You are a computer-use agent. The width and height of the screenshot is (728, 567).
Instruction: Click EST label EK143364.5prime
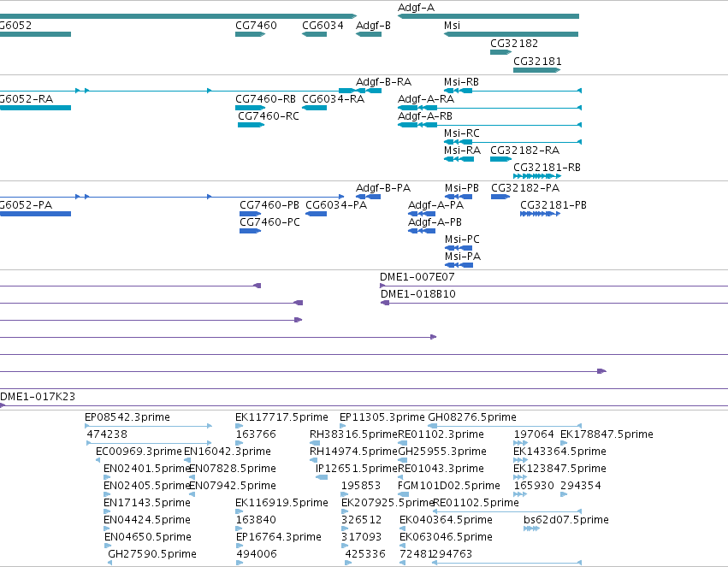[x=559, y=452]
